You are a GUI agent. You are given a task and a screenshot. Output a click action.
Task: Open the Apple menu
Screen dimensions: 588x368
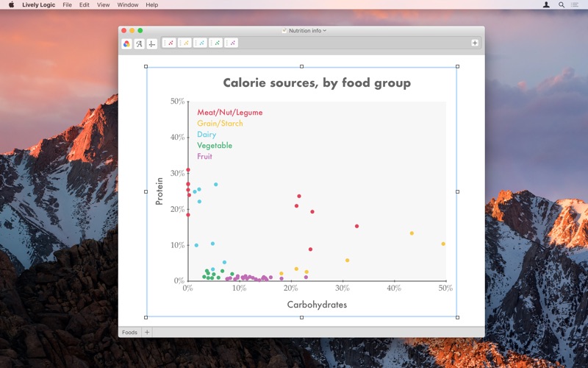(11, 5)
